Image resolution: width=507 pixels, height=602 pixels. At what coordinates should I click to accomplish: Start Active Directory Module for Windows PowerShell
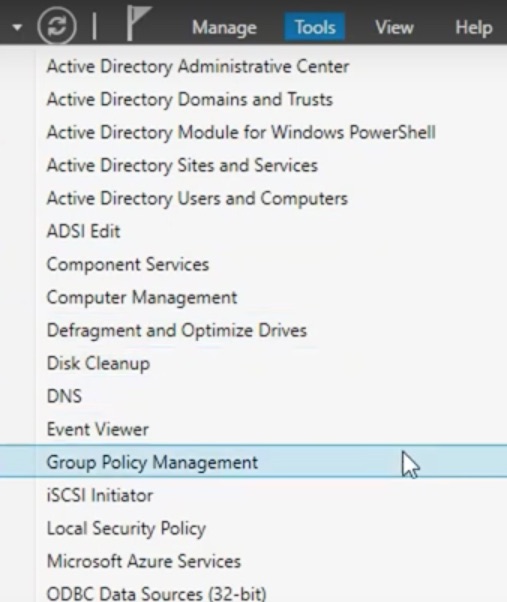coord(241,133)
